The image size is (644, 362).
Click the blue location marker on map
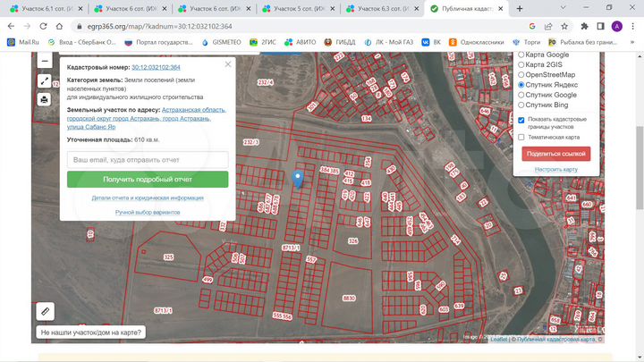coord(298,178)
